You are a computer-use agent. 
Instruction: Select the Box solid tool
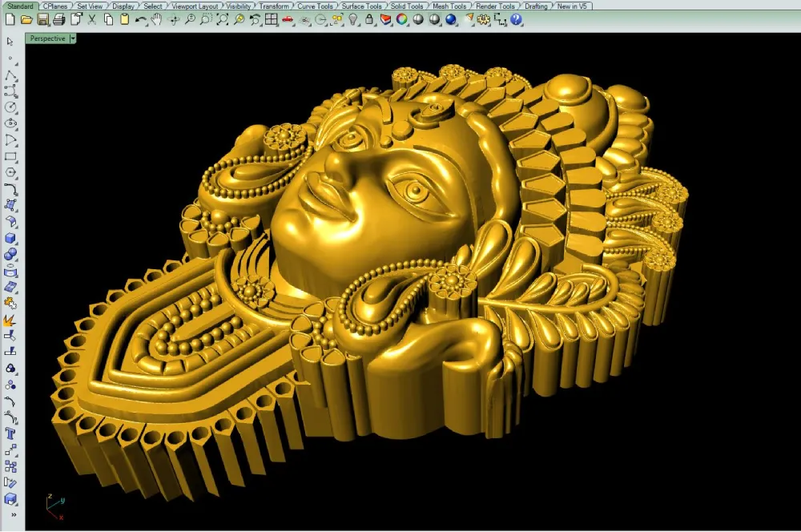click(10, 238)
